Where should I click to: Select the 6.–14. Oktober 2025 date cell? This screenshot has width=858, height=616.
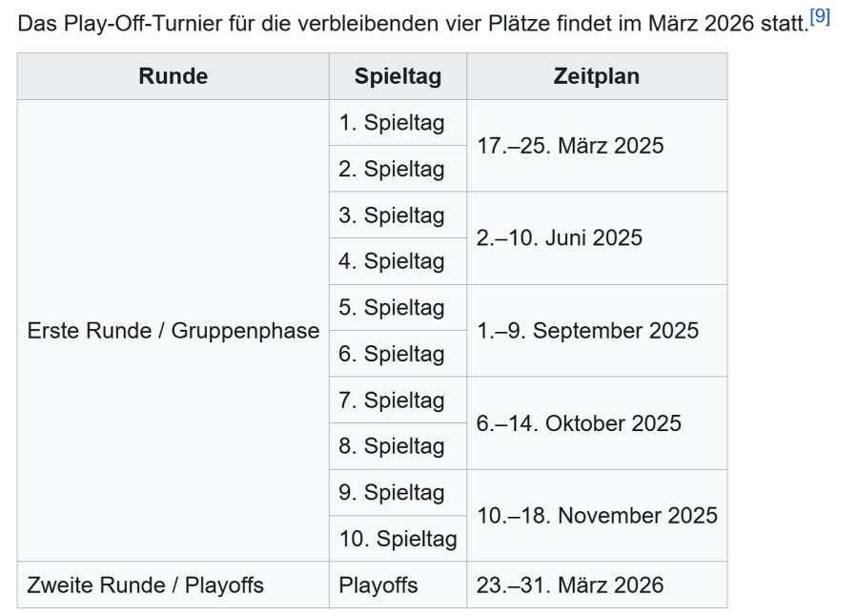tap(579, 423)
